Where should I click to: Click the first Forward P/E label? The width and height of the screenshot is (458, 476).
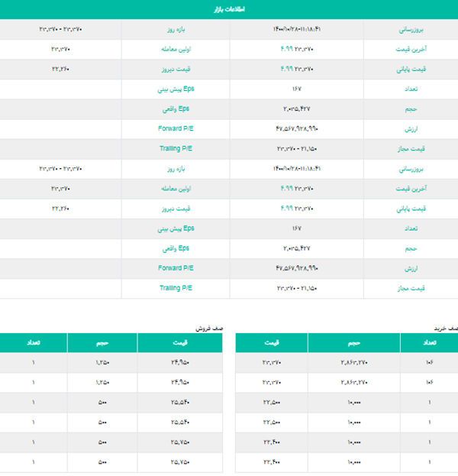pos(176,129)
